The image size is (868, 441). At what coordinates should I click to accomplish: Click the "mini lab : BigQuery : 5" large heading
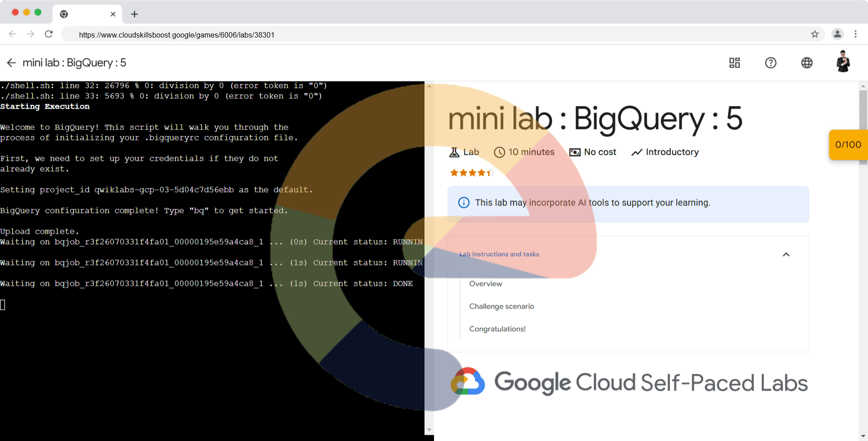[595, 119]
